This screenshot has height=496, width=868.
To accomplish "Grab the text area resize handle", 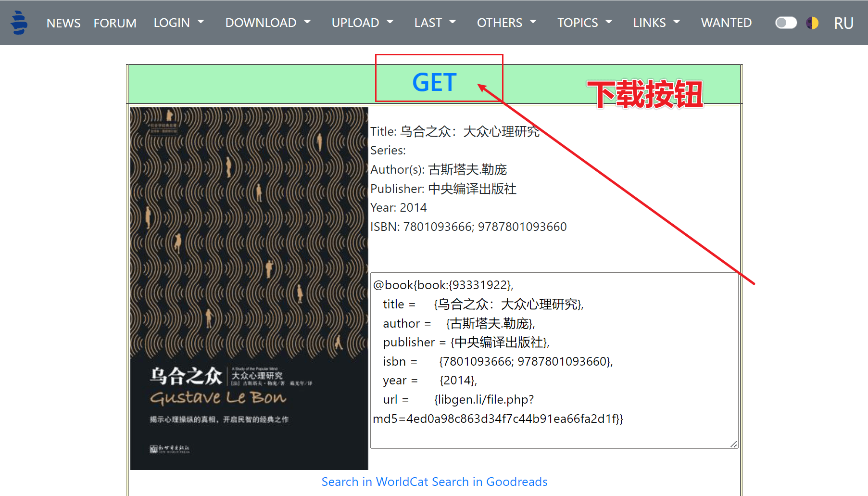I will coord(734,444).
